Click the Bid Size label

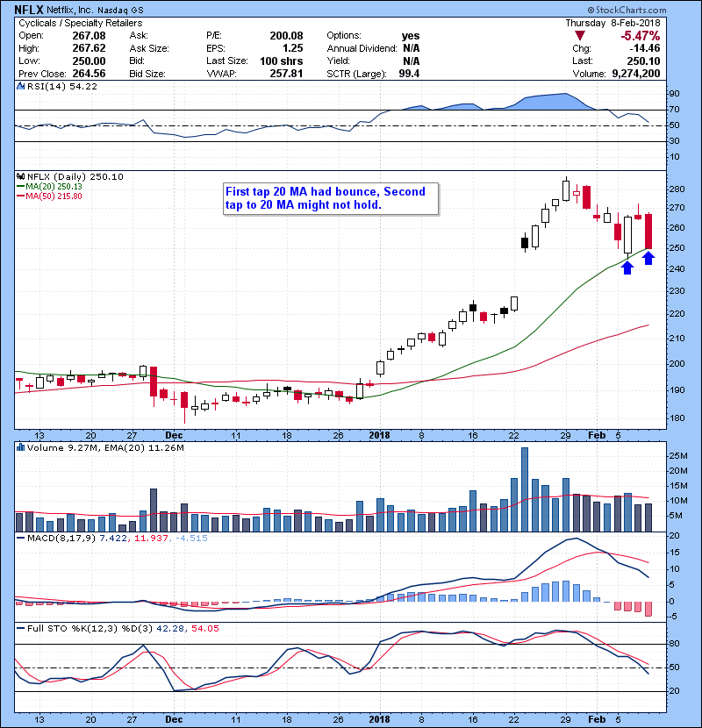pos(147,74)
